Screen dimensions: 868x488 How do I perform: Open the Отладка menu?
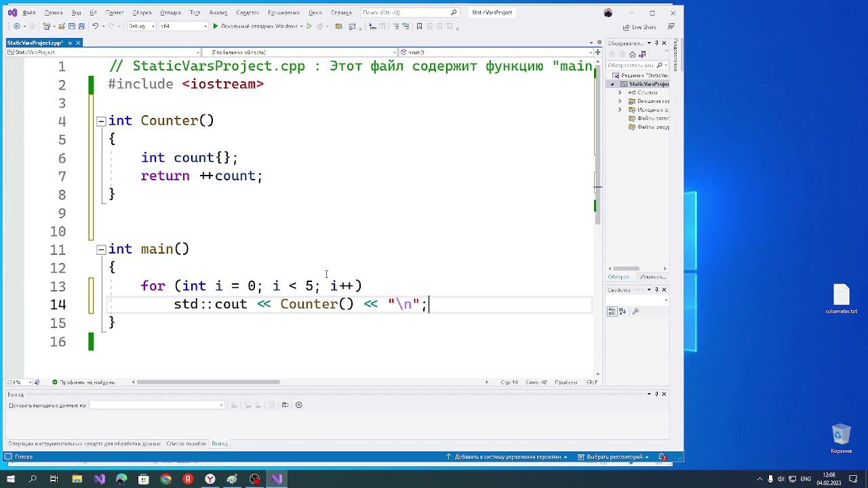[170, 13]
